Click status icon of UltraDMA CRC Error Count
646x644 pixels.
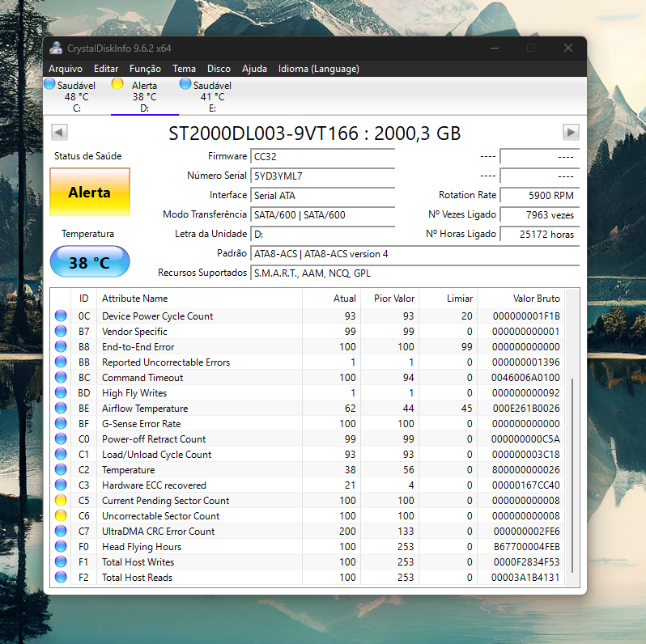pyautogui.click(x=61, y=532)
